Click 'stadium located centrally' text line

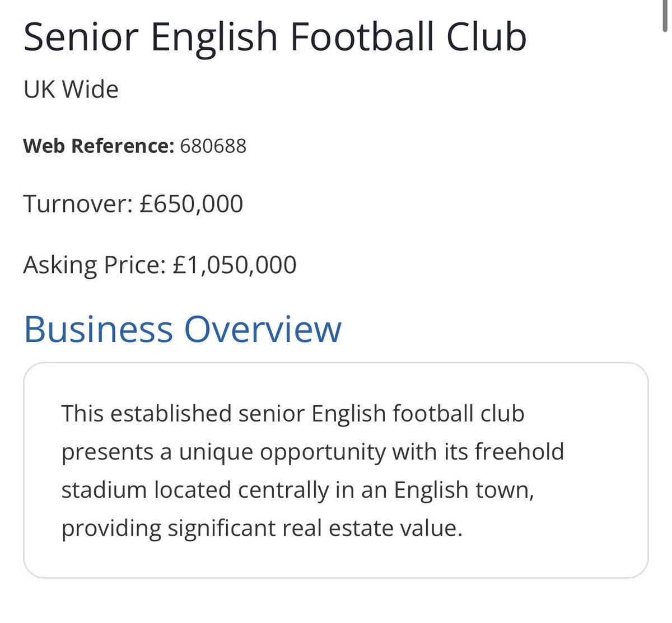coord(196,490)
